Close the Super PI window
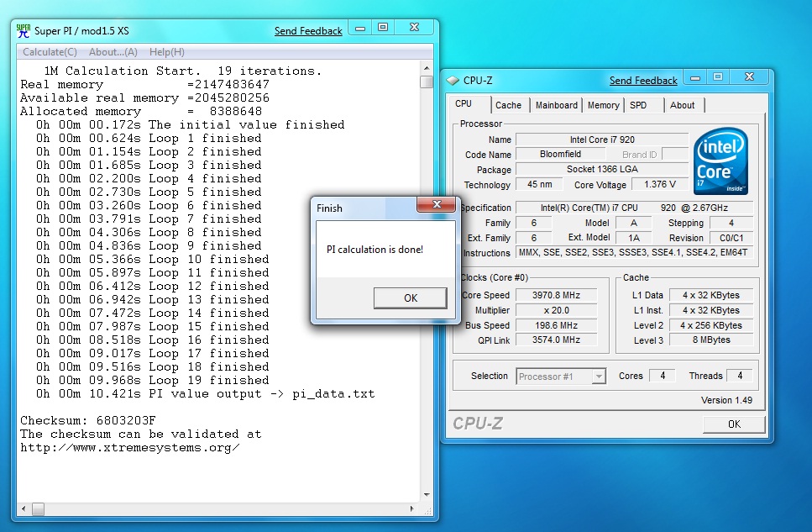Image resolution: width=812 pixels, height=532 pixels. pyautogui.click(x=414, y=28)
